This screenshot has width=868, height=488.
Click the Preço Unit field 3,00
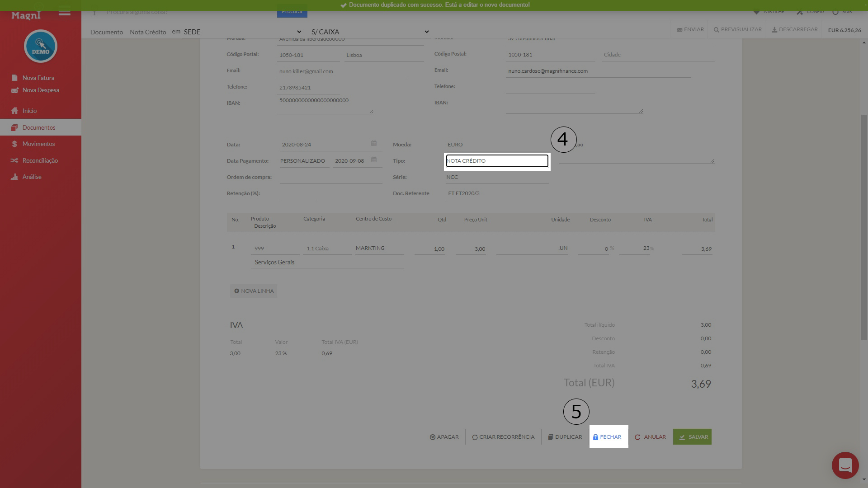pyautogui.click(x=471, y=249)
